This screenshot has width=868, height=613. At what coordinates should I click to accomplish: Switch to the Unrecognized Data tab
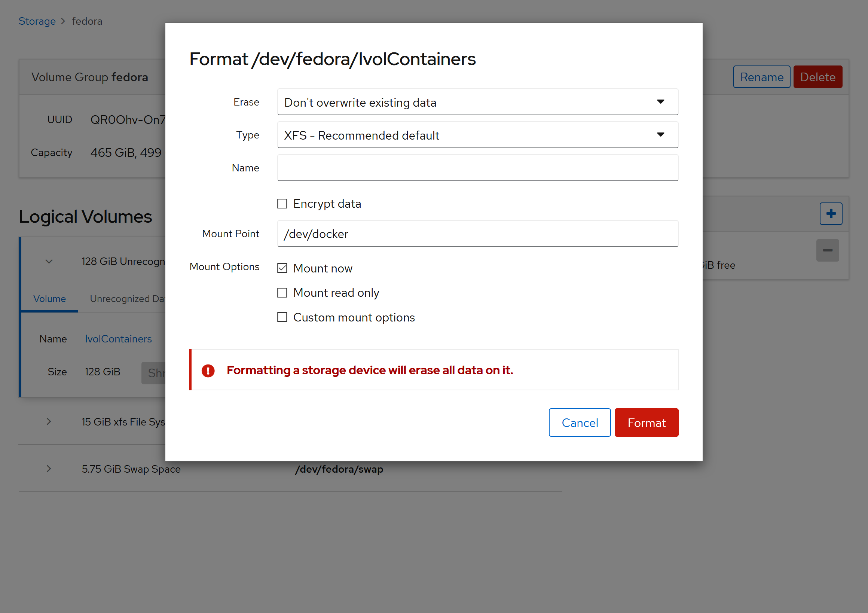(x=127, y=299)
